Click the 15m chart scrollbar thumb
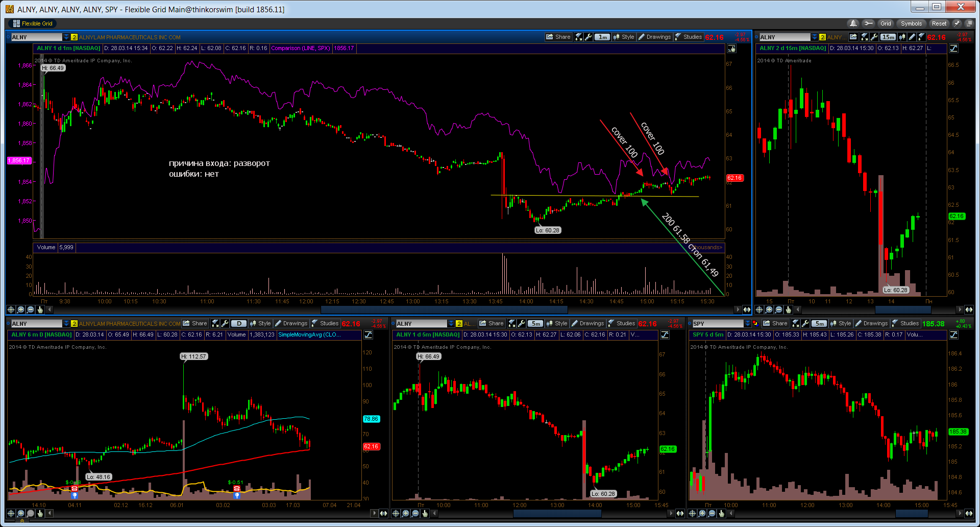 click(x=903, y=309)
